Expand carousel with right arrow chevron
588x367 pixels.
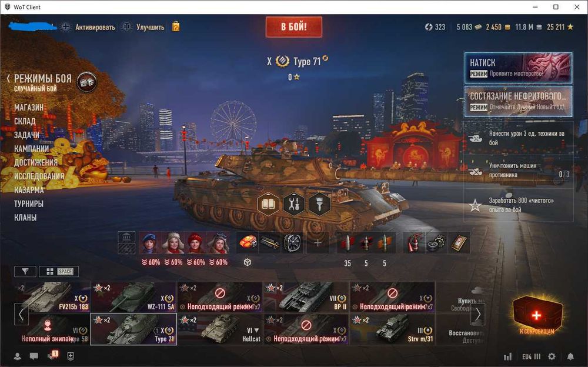[477, 314]
